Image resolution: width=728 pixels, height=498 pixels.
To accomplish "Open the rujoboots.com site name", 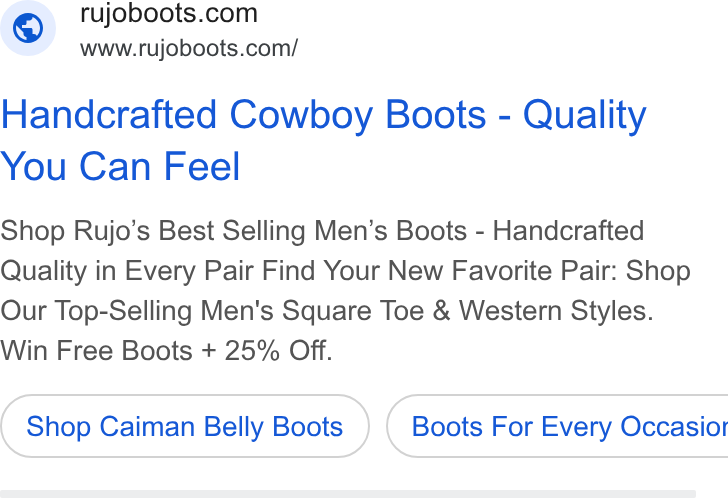I will tap(169, 14).
